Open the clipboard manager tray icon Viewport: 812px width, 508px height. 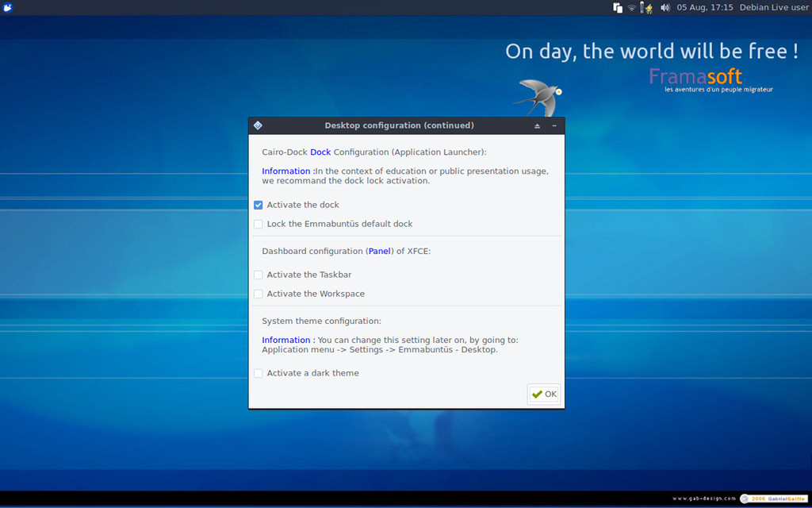[x=618, y=8]
